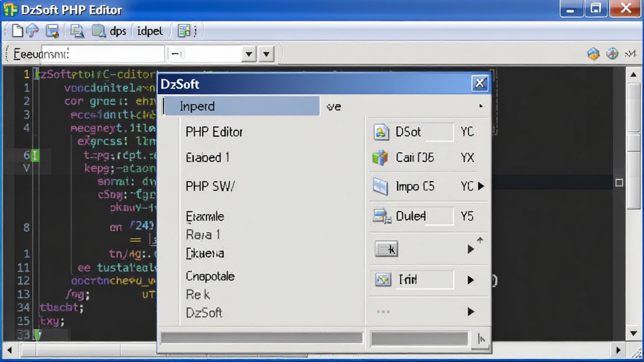Click the Duled computer icon

coord(382,216)
